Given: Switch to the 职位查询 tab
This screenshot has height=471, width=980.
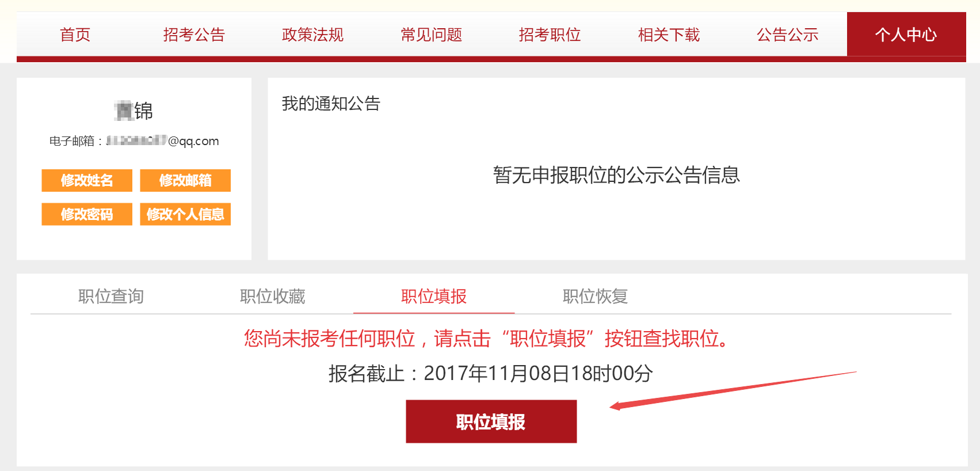Looking at the screenshot, I should click(111, 296).
